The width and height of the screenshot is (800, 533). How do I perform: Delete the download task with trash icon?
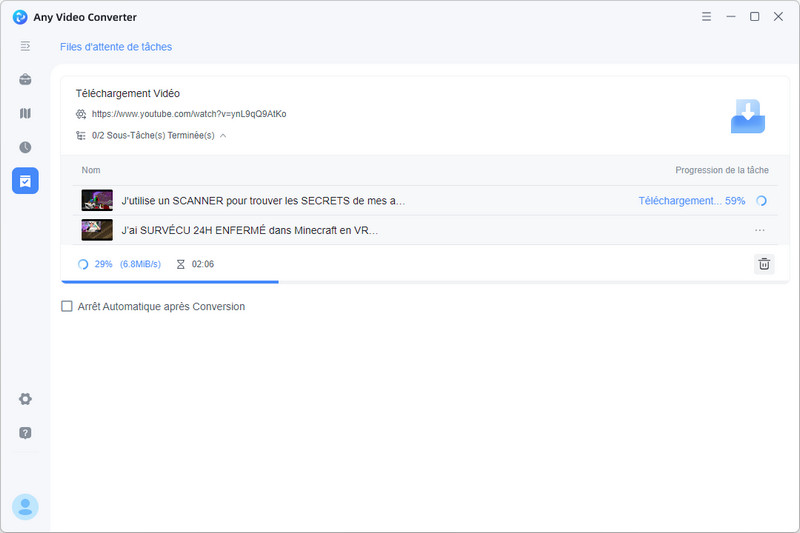pos(764,264)
